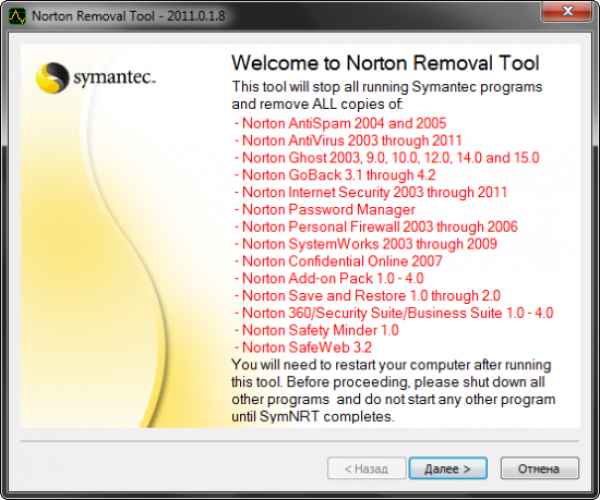Click the Далее > button to proceed
Image resolution: width=600 pixels, height=500 pixels.
[448, 468]
